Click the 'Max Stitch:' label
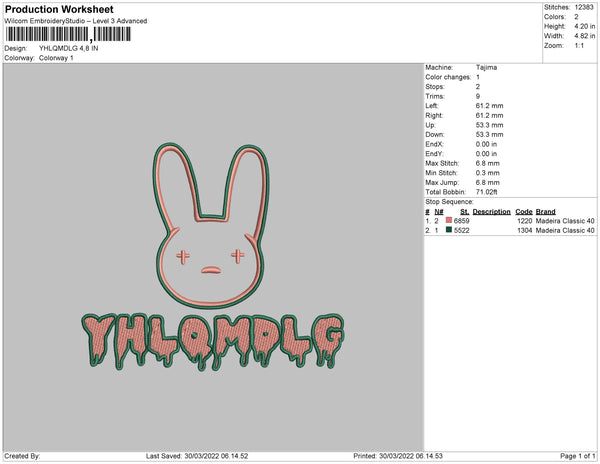600x464 pixels. coord(442,163)
